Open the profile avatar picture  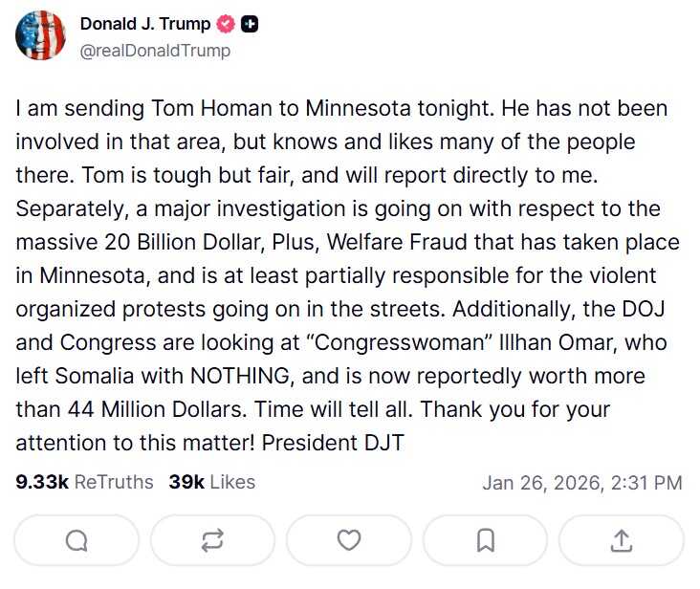[40, 37]
